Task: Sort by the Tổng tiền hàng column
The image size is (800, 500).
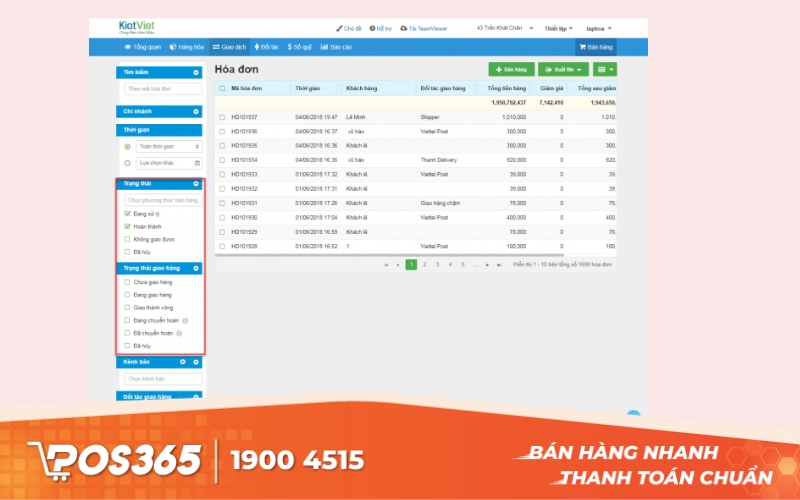Action: click(506, 88)
